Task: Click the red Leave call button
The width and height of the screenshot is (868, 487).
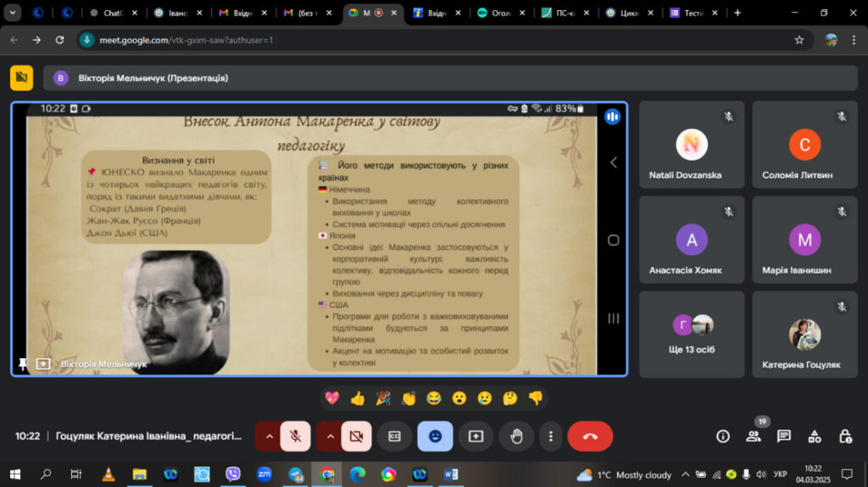Action: click(590, 436)
